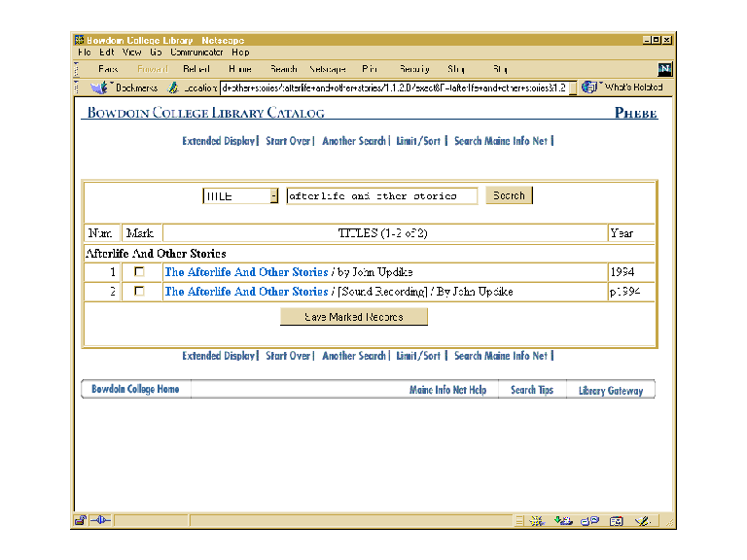747x560 pixels.
Task: Open the File menu
Action: click(85, 52)
